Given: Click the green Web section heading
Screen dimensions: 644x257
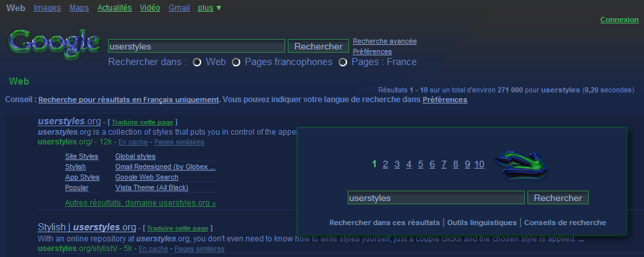Looking at the screenshot, I should coord(20,81).
